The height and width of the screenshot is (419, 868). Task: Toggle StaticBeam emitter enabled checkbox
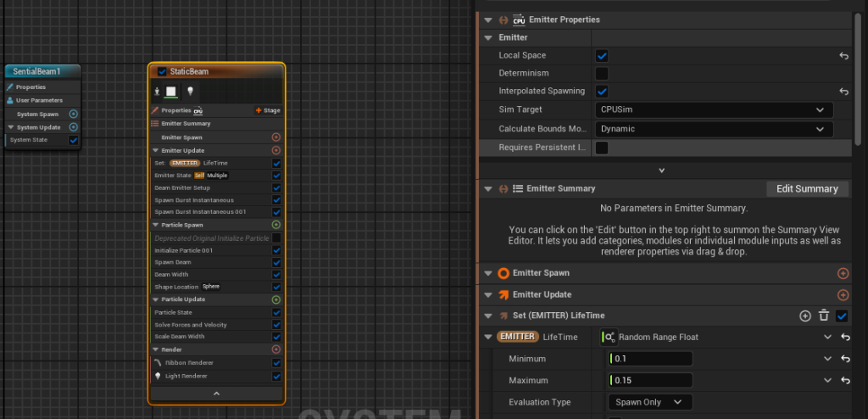tap(162, 71)
